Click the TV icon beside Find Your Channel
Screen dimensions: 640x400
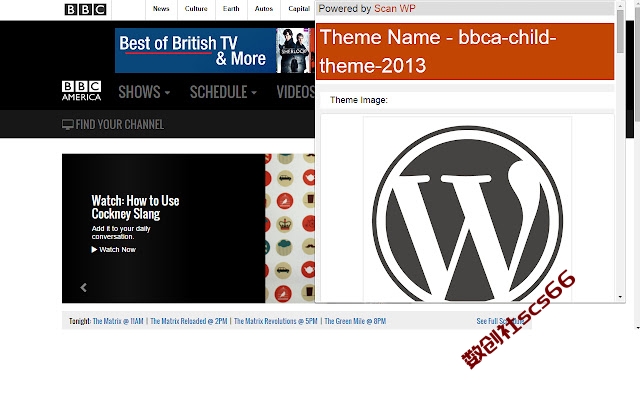[x=67, y=124]
